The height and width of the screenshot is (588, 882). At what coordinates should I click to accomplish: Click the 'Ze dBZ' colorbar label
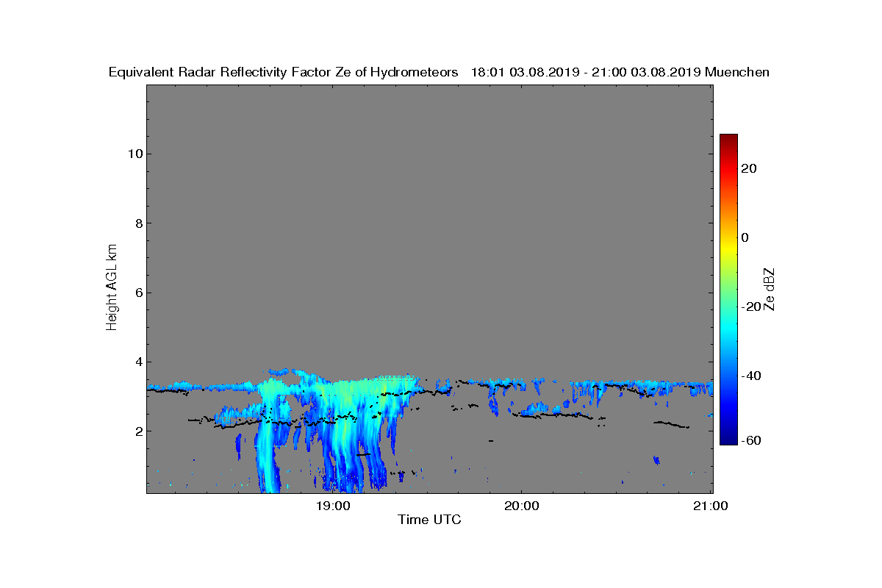point(770,290)
